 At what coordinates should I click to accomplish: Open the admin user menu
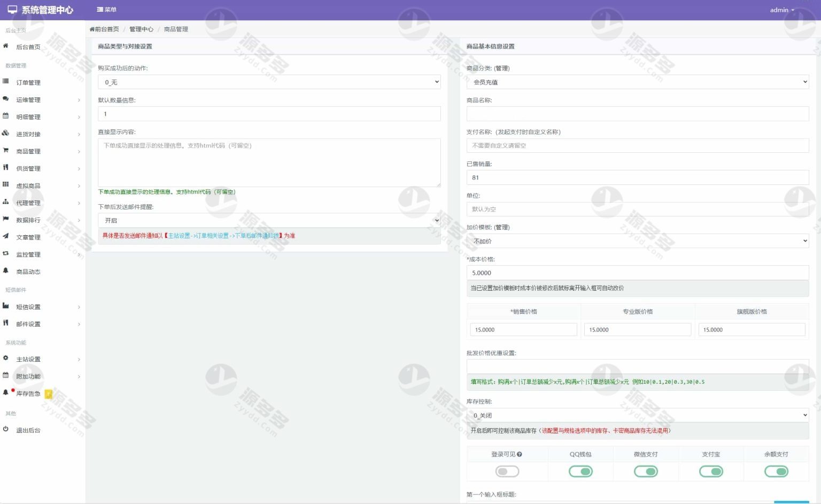[x=781, y=10]
